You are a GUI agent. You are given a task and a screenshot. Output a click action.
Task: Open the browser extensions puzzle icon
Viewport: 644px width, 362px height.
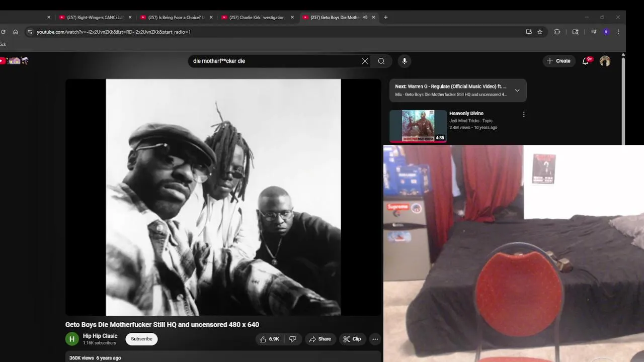(x=557, y=32)
